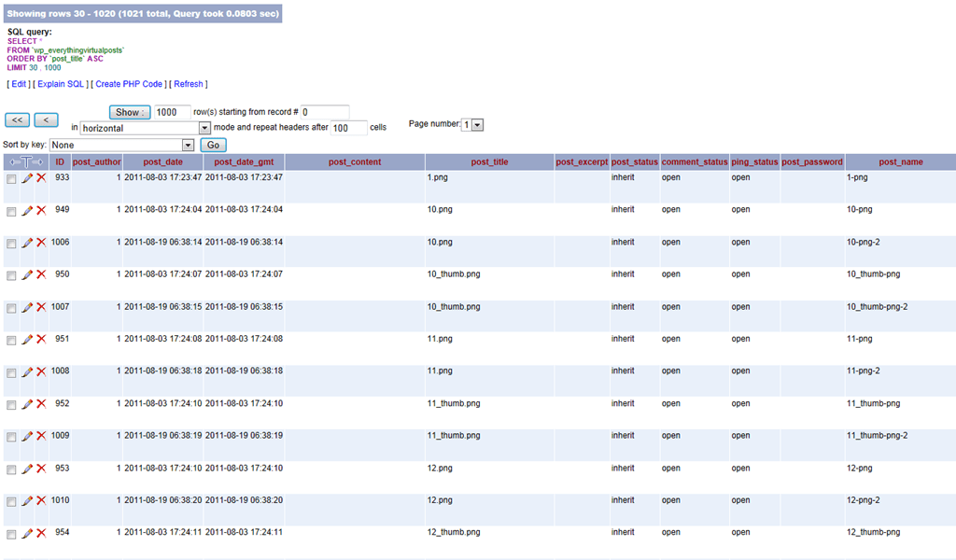Edit row with ID 1009
956x560 pixels.
click(x=27, y=436)
